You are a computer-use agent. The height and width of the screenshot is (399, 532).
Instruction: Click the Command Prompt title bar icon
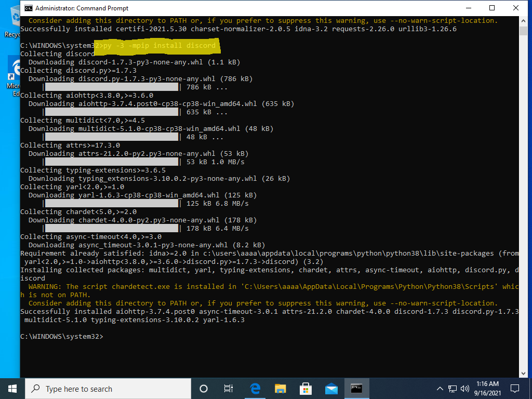pyautogui.click(x=29, y=8)
